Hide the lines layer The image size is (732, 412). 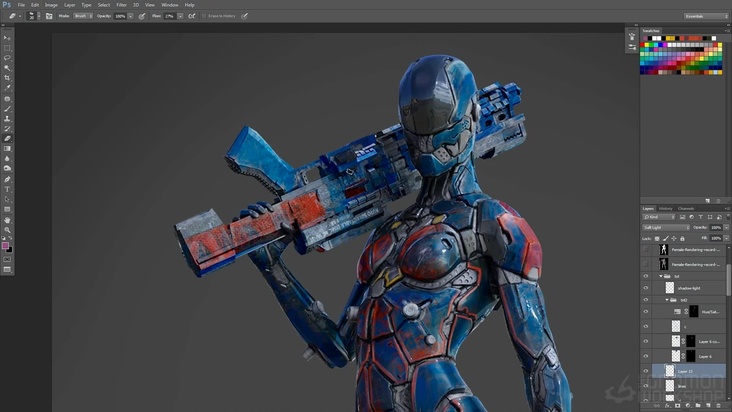[x=646, y=386]
